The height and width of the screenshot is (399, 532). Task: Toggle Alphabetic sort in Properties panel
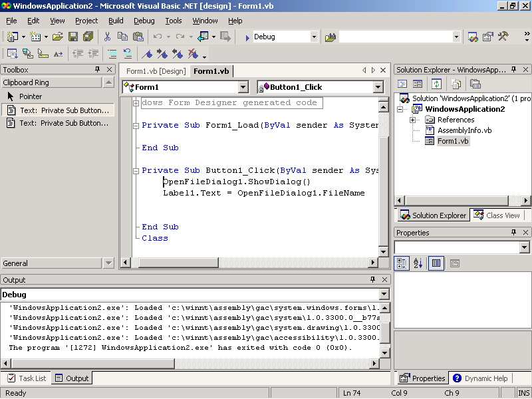click(x=418, y=263)
